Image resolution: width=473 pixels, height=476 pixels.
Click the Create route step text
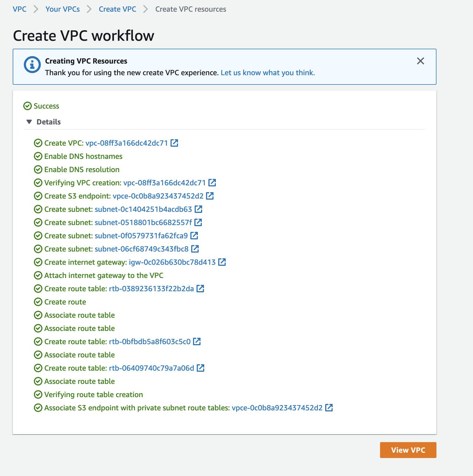(65, 302)
